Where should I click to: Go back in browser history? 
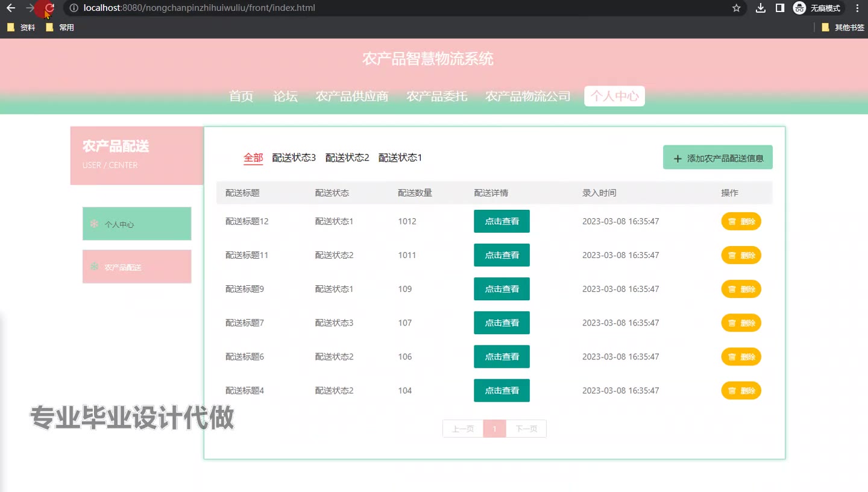click(11, 8)
